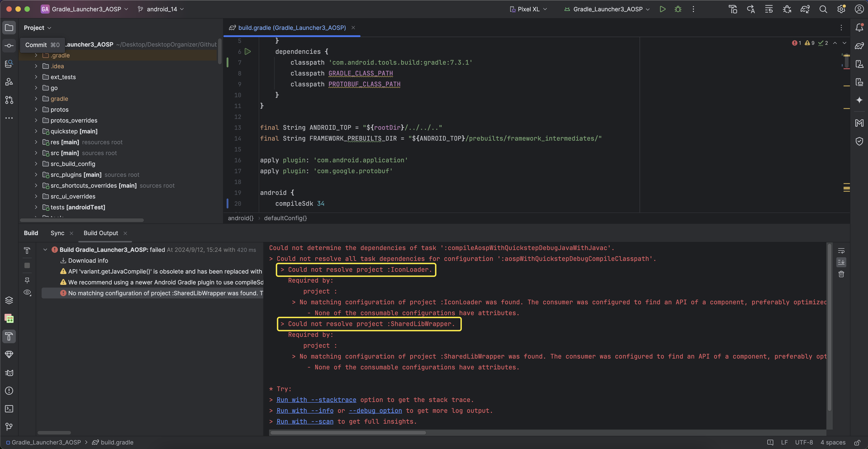This screenshot has width=868, height=449.
Task: Open the LF line separator selector
Action: [x=785, y=442]
